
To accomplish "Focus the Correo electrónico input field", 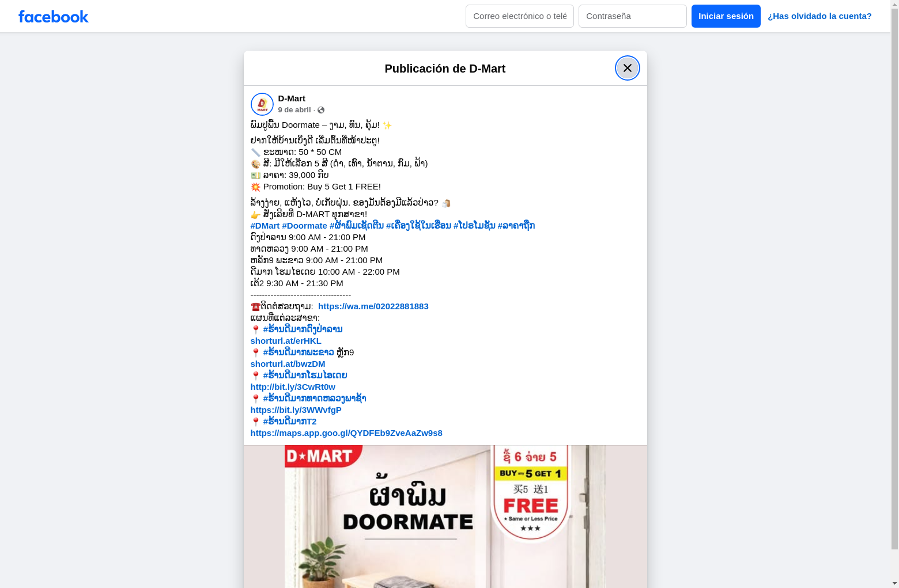I will click(x=519, y=16).
